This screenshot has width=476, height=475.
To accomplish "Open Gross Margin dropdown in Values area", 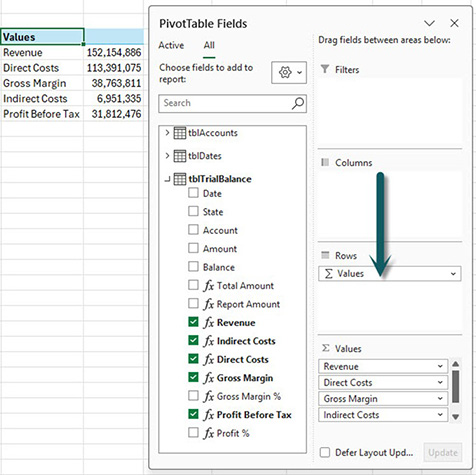I will coord(440,398).
